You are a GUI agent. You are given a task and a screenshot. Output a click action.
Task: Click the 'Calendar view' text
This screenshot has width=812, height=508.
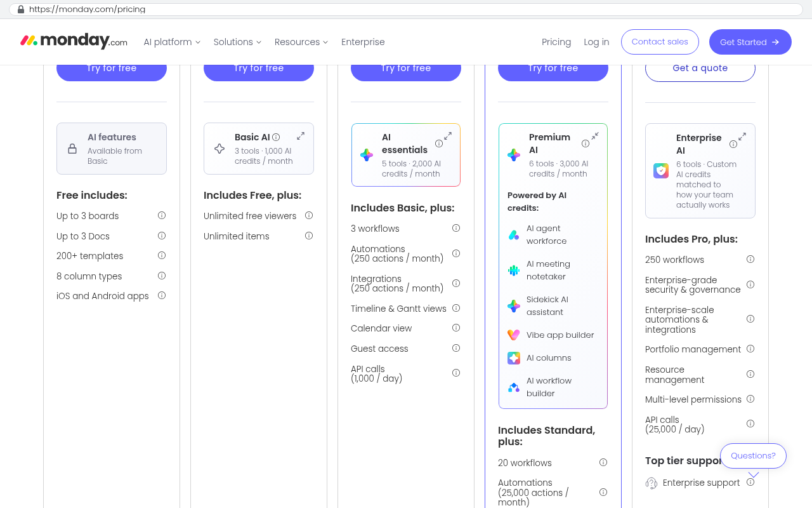(381, 328)
